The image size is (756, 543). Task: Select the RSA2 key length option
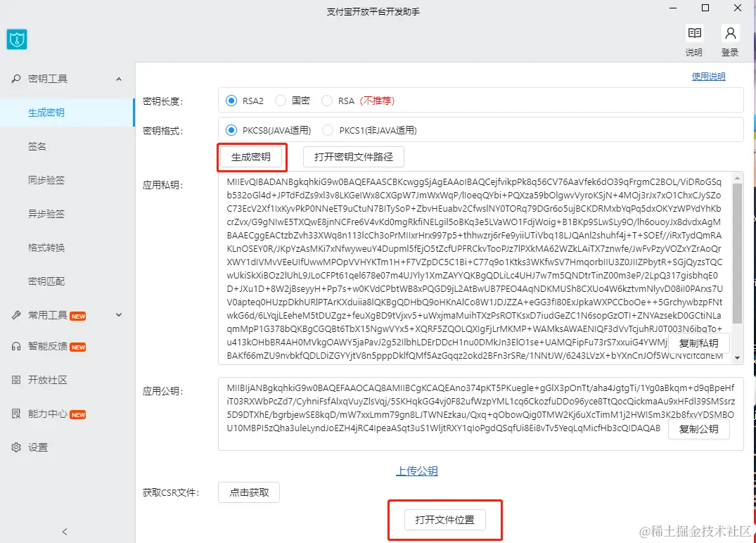(x=231, y=101)
